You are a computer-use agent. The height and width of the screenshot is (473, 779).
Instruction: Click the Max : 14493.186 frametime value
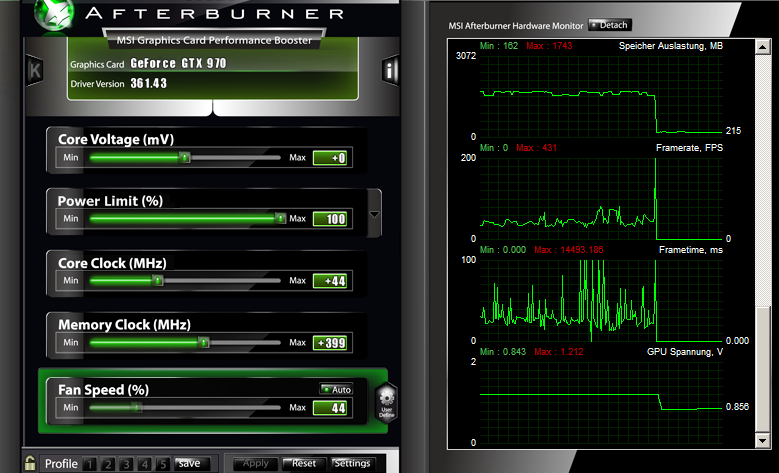[x=568, y=250]
